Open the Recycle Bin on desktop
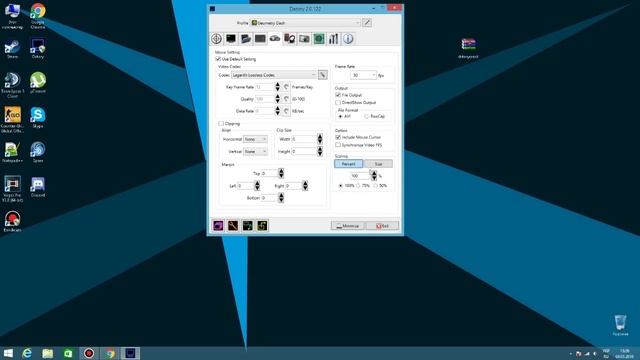 tap(620, 325)
